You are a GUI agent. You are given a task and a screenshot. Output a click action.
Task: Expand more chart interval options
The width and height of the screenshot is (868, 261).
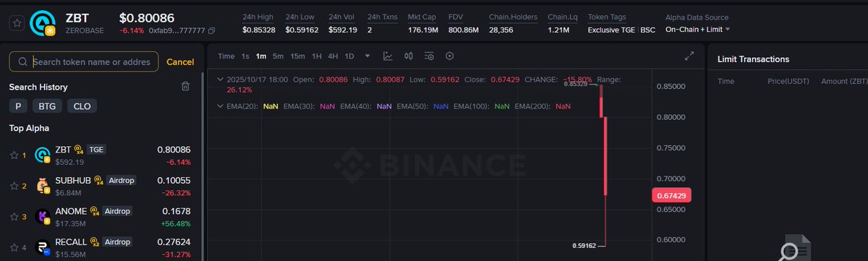click(x=367, y=56)
